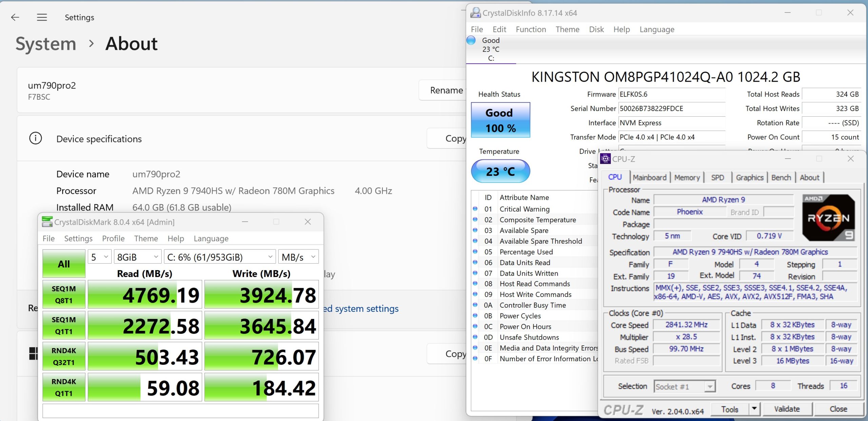This screenshot has width=868, height=421.
Task: Click the CrystalDiskInfo app icon in title bar
Action: [475, 13]
